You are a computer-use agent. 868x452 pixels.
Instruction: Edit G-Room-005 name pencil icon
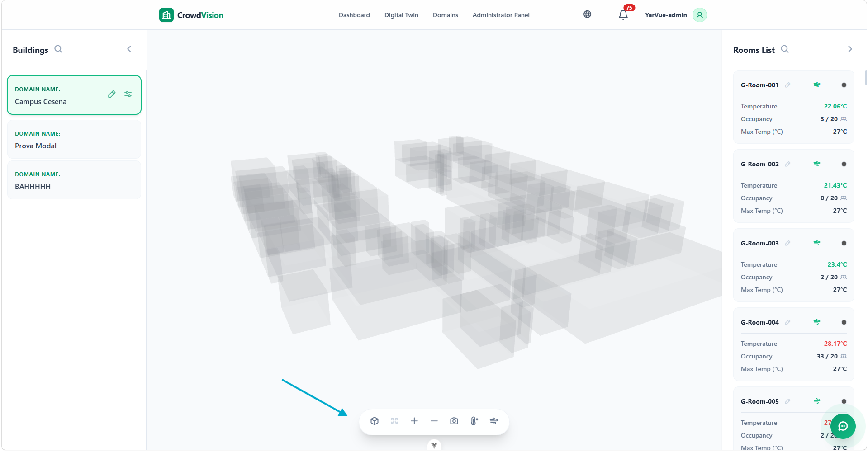[x=787, y=401]
